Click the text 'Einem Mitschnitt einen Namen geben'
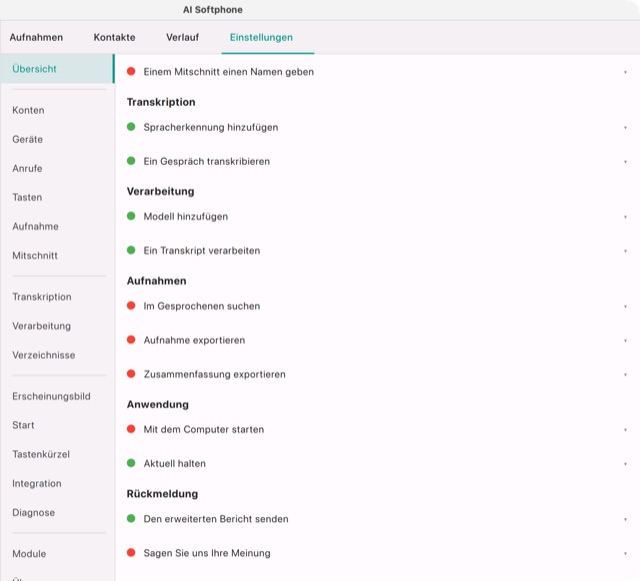The height and width of the screenshot is (581, 640). 229,72
